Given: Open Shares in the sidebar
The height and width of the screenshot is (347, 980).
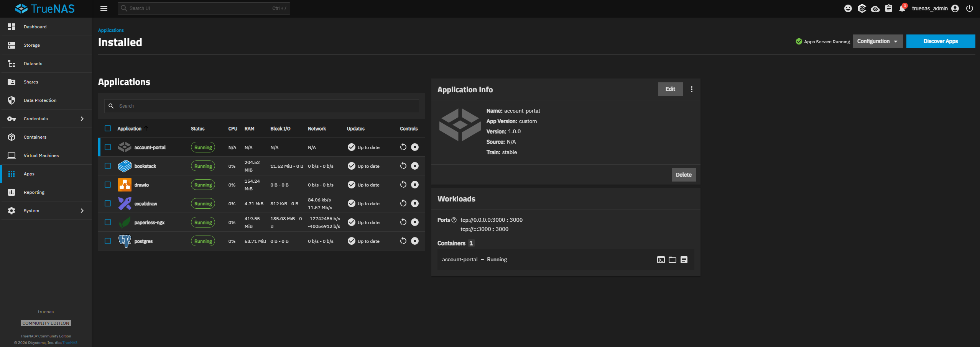Looking at the screenshot, I should pos(46,82).
